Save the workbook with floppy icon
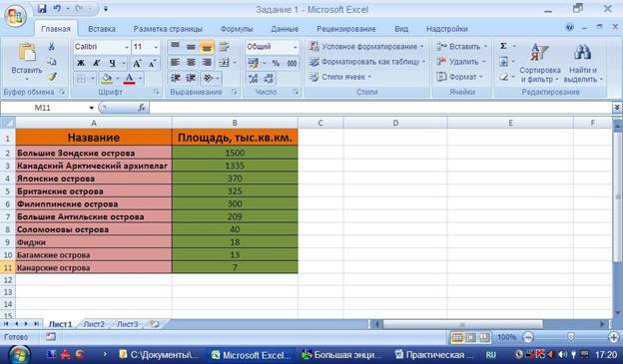 pyautogui.click(x=42, y=8)
